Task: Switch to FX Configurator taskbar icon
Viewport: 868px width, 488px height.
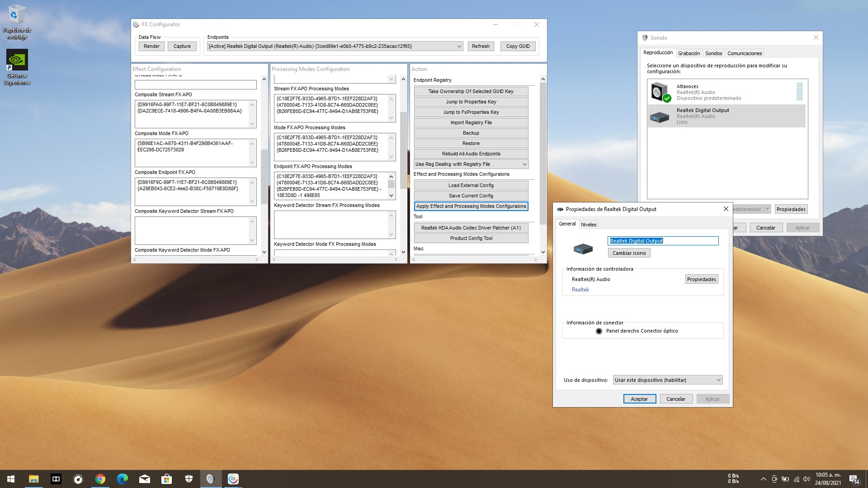Action: [233, 479]
